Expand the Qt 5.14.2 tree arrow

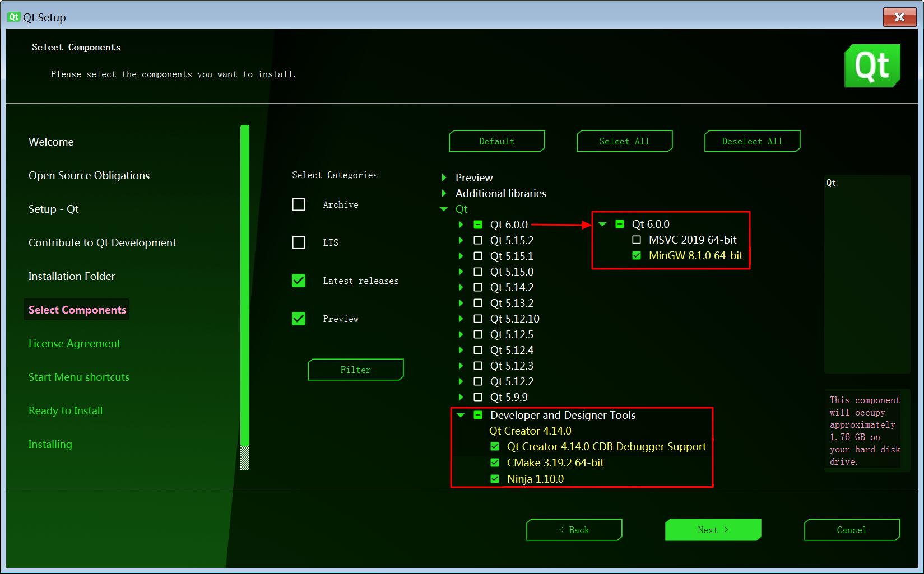[461, 287]
